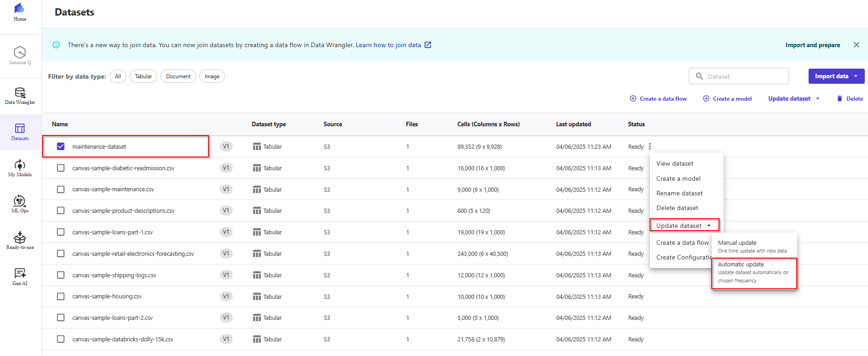Filter datasets by All

point(118,76)
